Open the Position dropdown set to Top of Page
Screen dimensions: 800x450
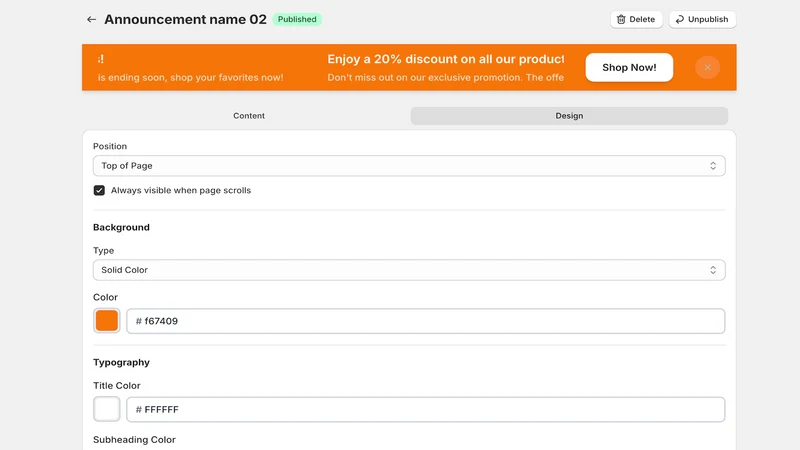pyautogui.click(x=409, y=166)
